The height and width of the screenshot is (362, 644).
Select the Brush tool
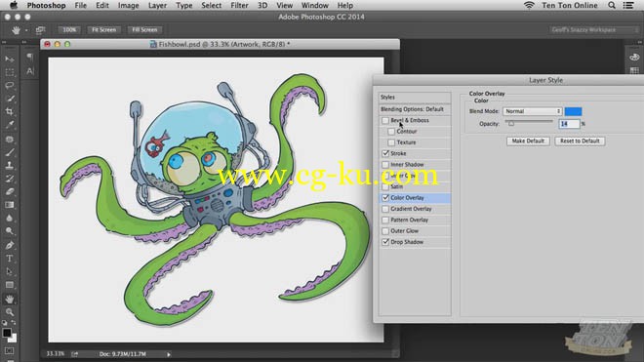(10, 152)
